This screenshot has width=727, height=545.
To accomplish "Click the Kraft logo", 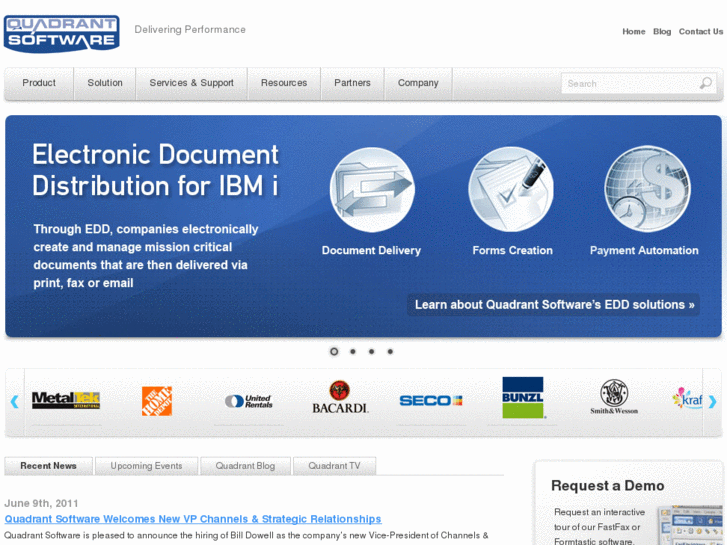I will click(x=687, y=398).
